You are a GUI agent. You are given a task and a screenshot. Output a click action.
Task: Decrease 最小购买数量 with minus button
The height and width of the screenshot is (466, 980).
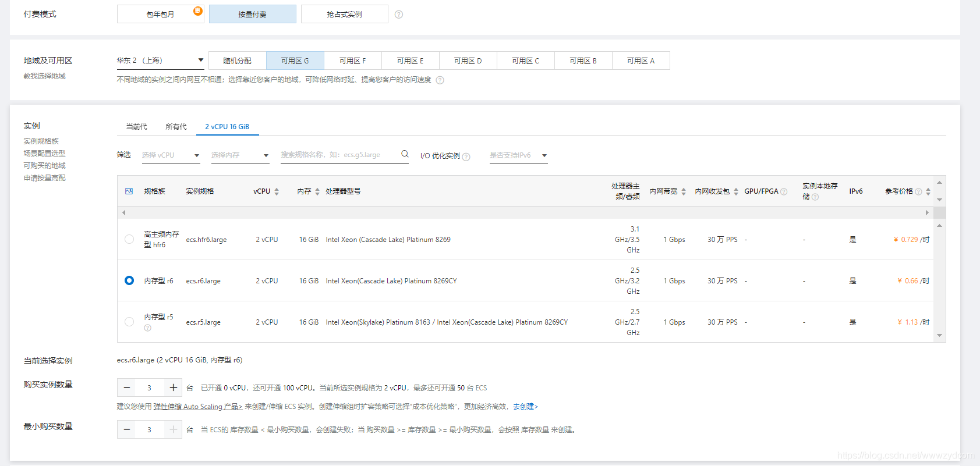[x=126, y=429]
